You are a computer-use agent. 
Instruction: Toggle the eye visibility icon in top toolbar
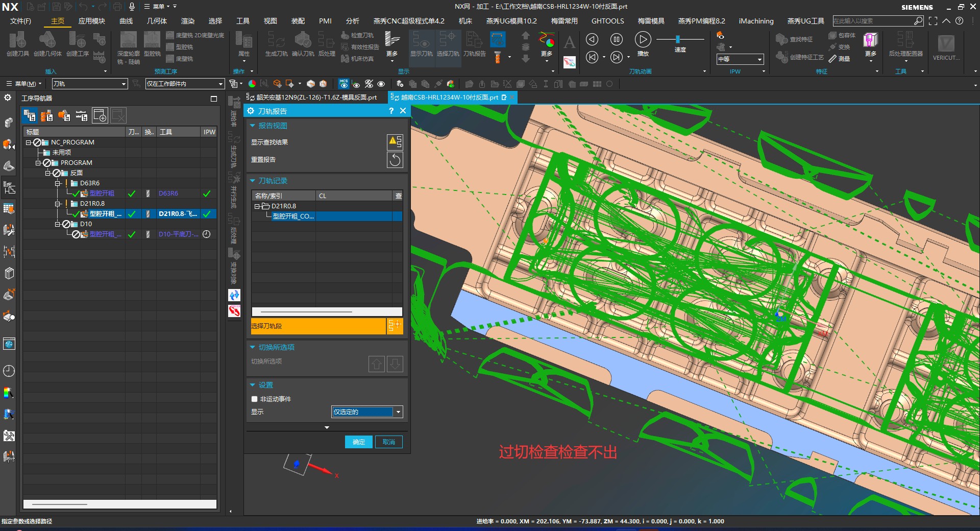coord(381,84)
